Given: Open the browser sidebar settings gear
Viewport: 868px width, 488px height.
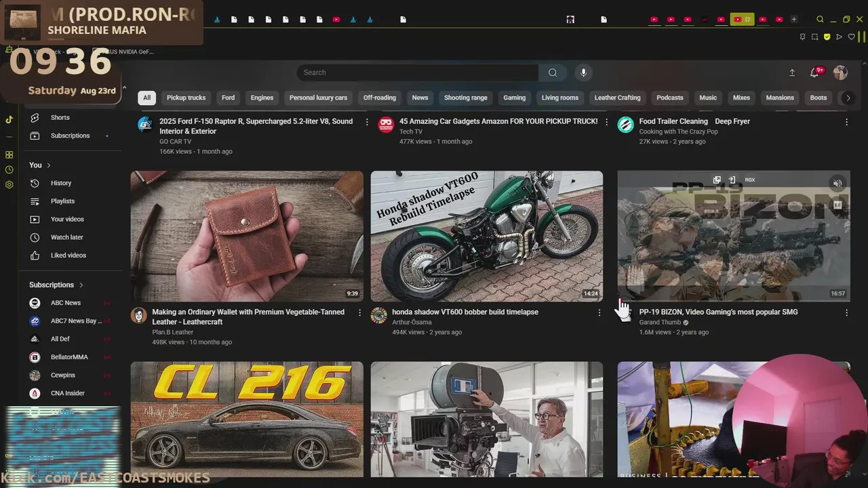Looking at the screenshot, I should point(9,184).
